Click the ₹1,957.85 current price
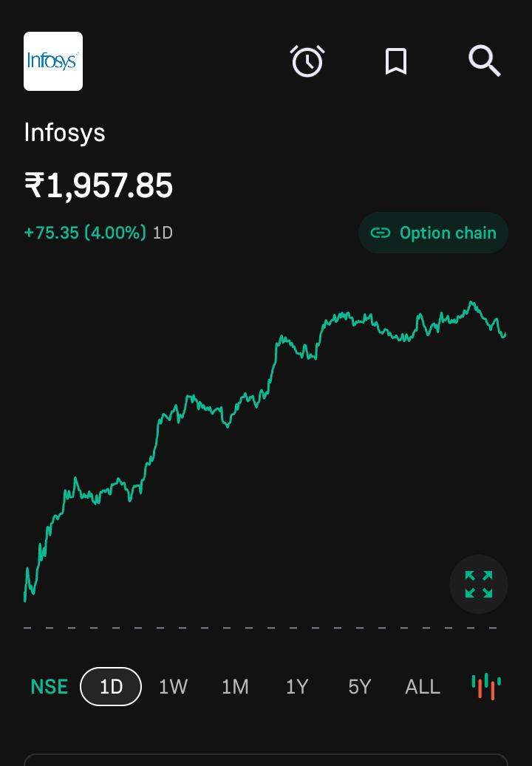The height and width of the screenshot is (766, 532). 99,185
